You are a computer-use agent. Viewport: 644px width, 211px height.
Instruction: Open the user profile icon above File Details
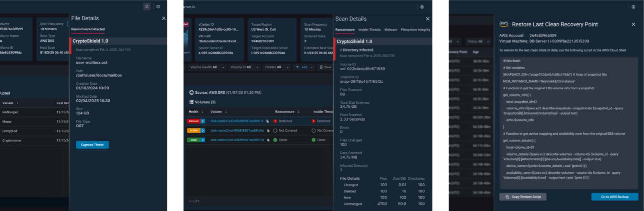pos(158,6)
